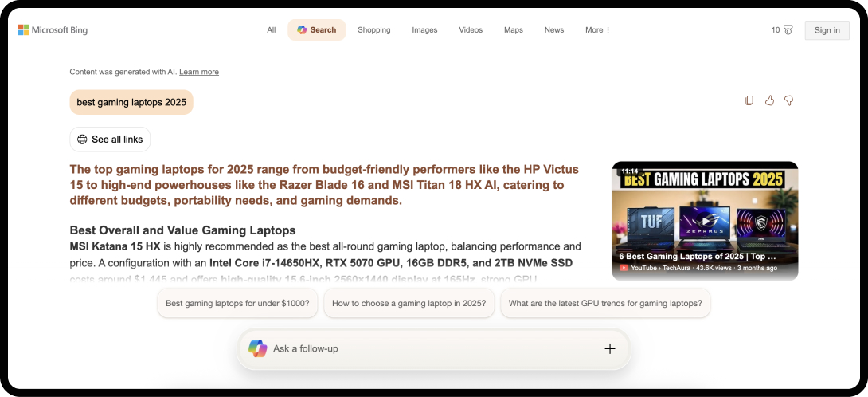Click the '6 Best Gaming Laptops of 2025' title
Viewport: 868px width, 397px height.
pos(697,257)
